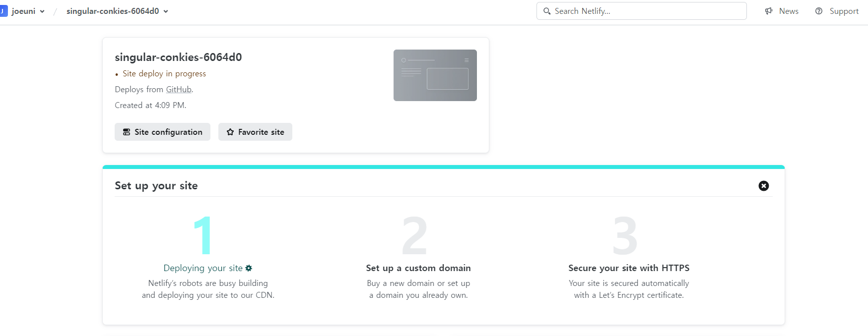Click the Site configuration toggle icon

[127, 132]
